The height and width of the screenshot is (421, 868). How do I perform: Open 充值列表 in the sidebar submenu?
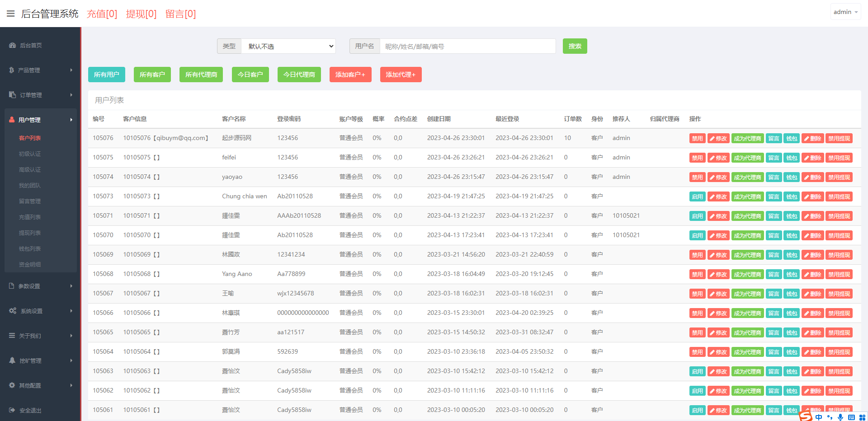pyautogui.click(x=30, y=217)
